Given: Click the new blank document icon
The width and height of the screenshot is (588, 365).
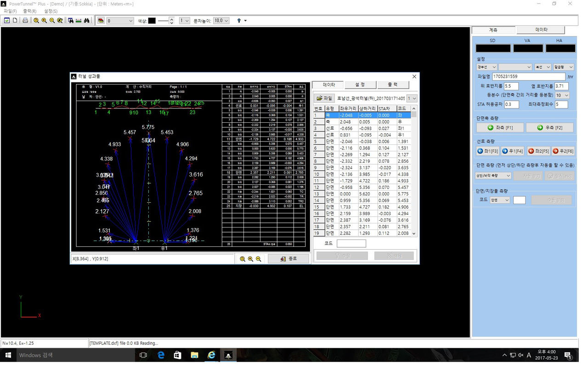Looking at the screenshot, I should point(15,21).
